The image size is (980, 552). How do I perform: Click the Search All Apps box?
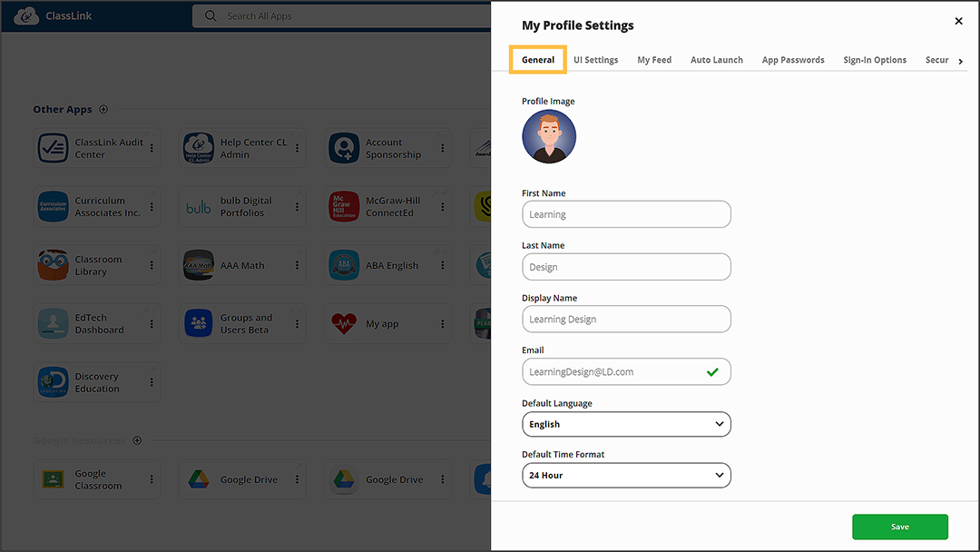(x=342, y=15)
